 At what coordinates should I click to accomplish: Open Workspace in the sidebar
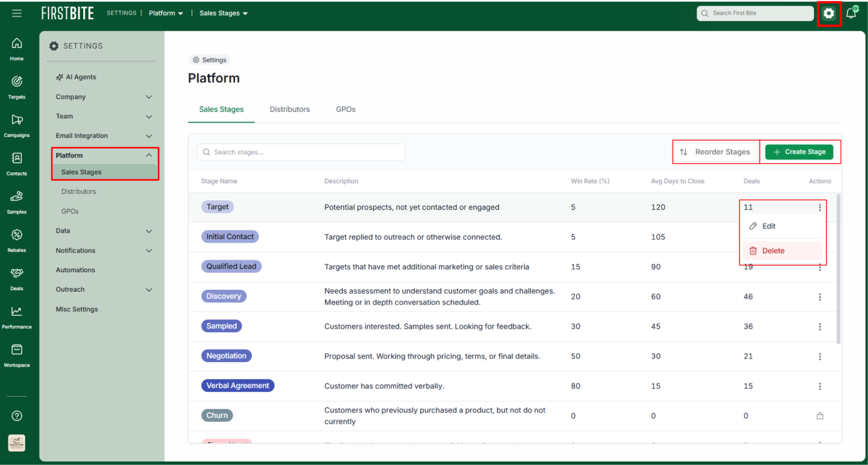(x=17, y=355)
